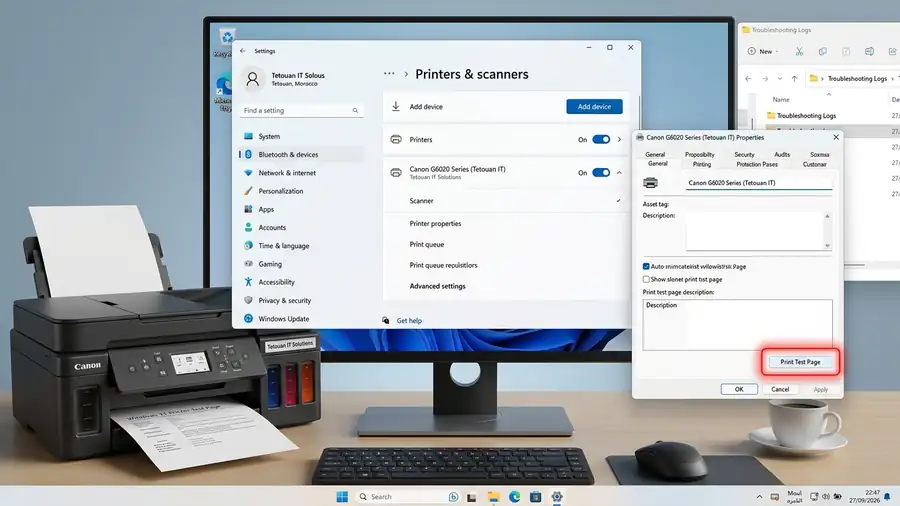This screenshot has width=900, height=506.
Task: Select the Accounts person icon
Action: pyautogui.click(x=248, y=227)
